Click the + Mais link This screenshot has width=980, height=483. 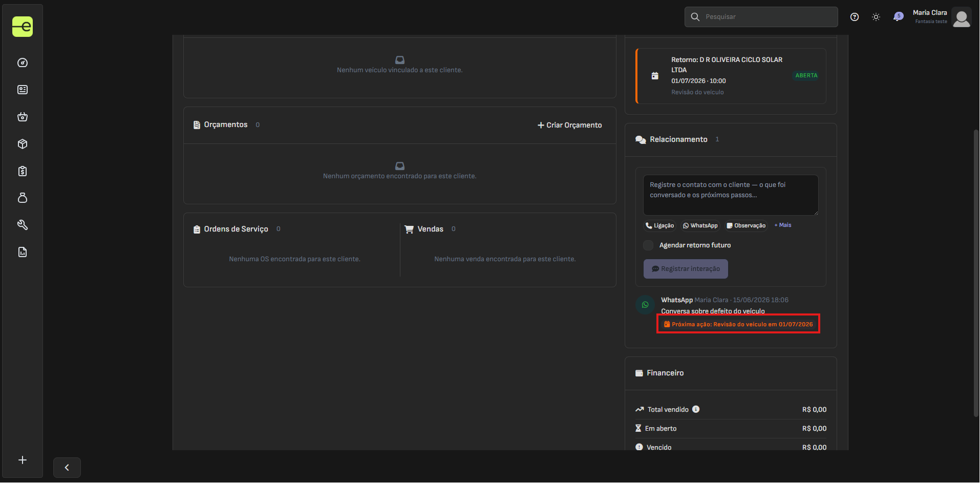(783, 225)
